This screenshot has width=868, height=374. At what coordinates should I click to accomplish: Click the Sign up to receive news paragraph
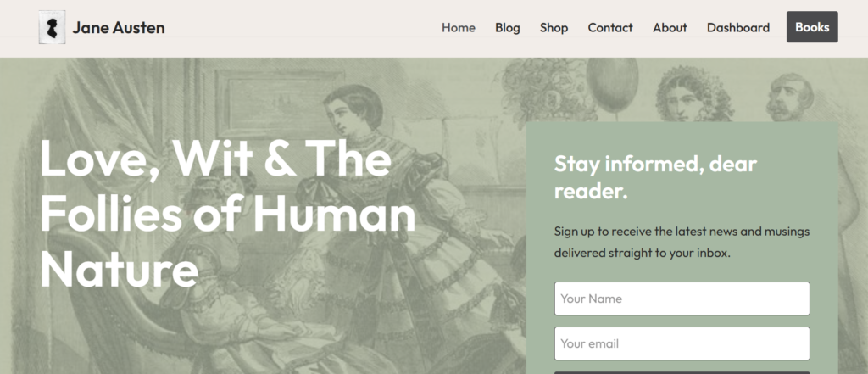[682, 243]
